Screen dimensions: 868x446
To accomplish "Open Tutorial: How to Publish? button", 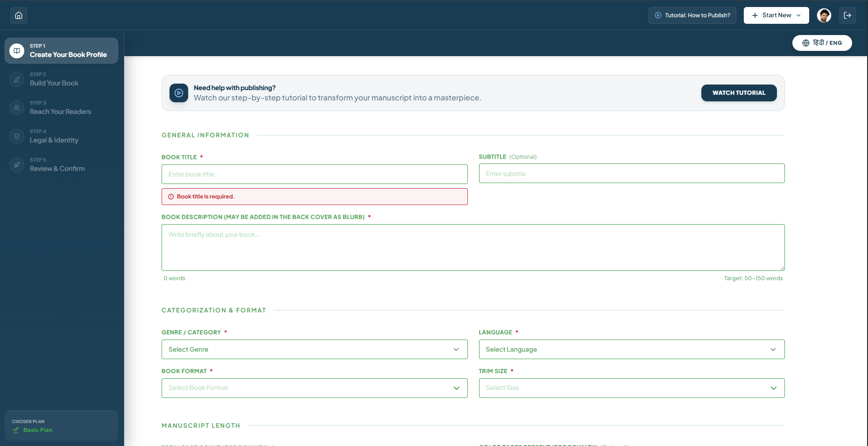I will pyautogui.click(x=692, y=15).
